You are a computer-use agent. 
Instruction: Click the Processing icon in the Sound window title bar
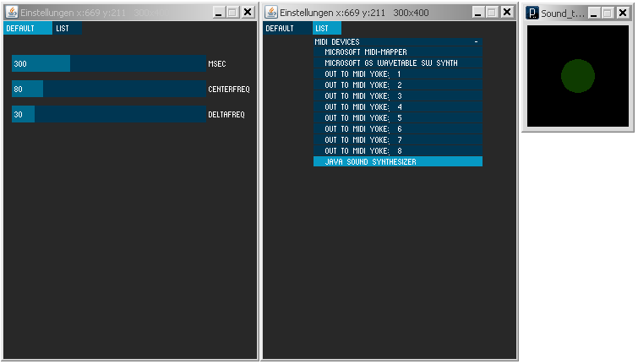pyautogui.click(x=532, y=14)
